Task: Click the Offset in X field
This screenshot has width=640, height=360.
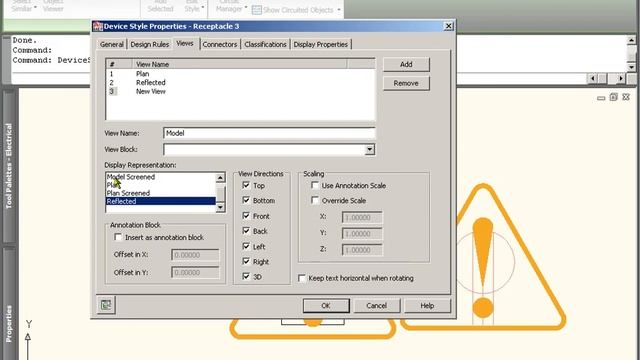Action: coord(195,255)
